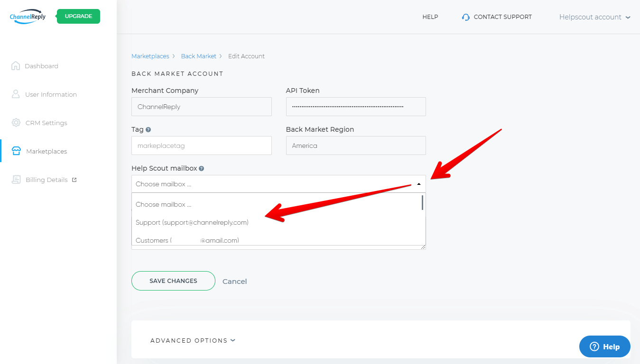This screenshot has height=364, width=640.
Task: Click the Merchant Company field
Action: (202, 107)
